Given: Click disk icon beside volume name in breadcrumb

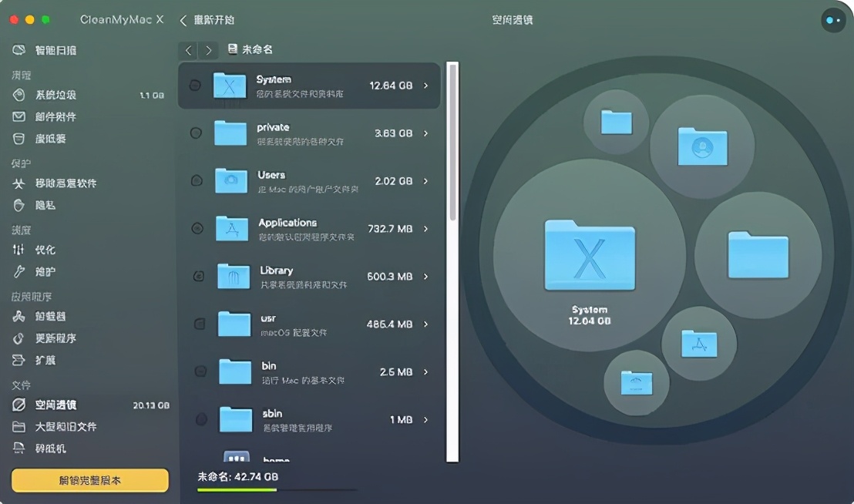Looking at the screenshot, I should tap(233, 49).
